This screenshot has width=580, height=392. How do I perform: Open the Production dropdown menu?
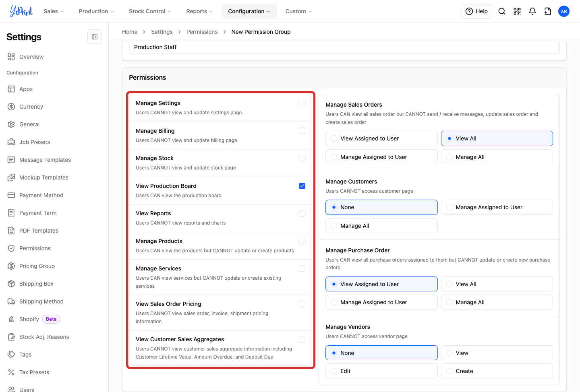coord(96,11)
